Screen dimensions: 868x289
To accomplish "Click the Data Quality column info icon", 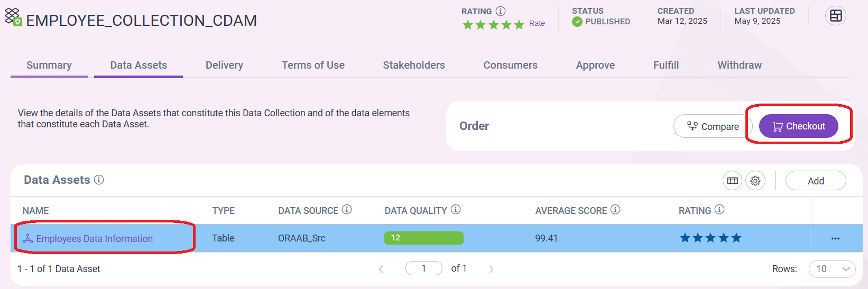I will point(456,210).
